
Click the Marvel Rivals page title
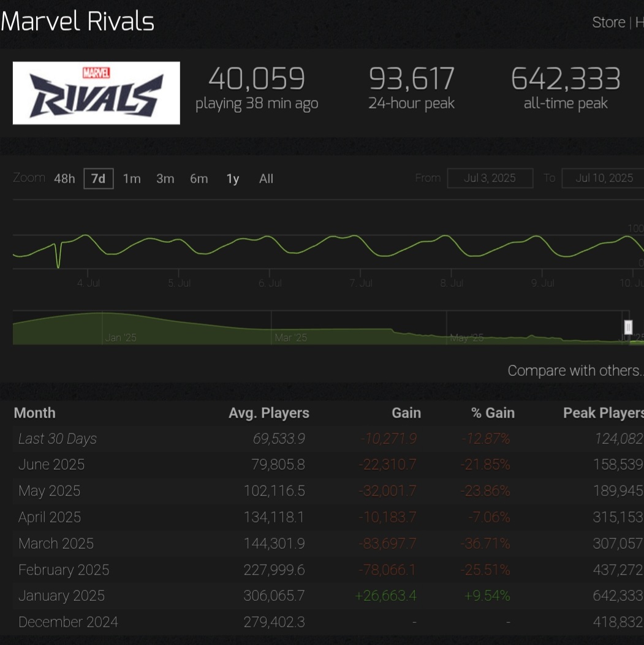(x=77, y=21)
